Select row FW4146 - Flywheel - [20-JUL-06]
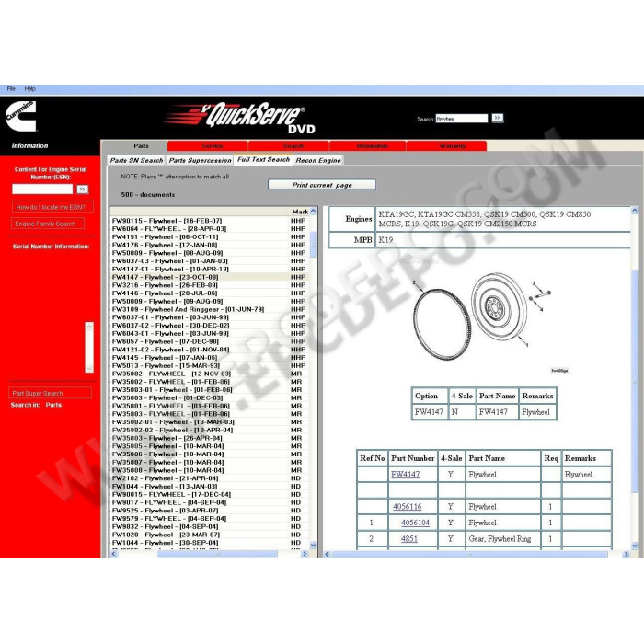 click(x=210, y=293)
